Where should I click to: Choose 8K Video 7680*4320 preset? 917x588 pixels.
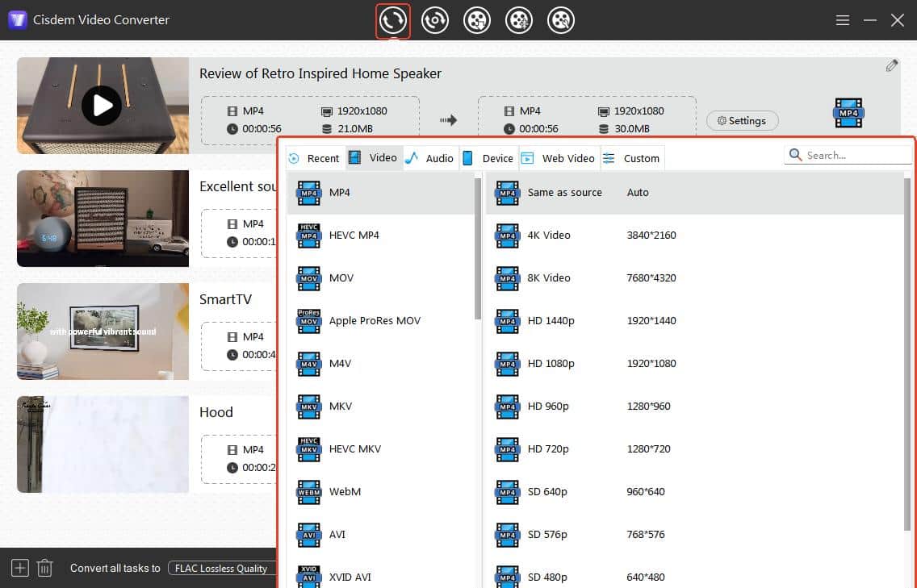[694, 277]
